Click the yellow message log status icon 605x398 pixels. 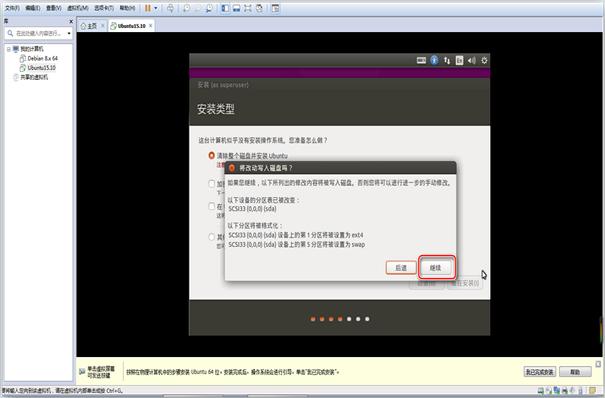(592, 391)
